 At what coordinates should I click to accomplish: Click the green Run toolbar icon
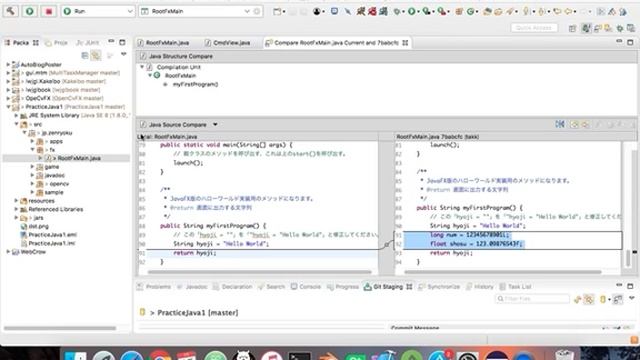(412, 11)
